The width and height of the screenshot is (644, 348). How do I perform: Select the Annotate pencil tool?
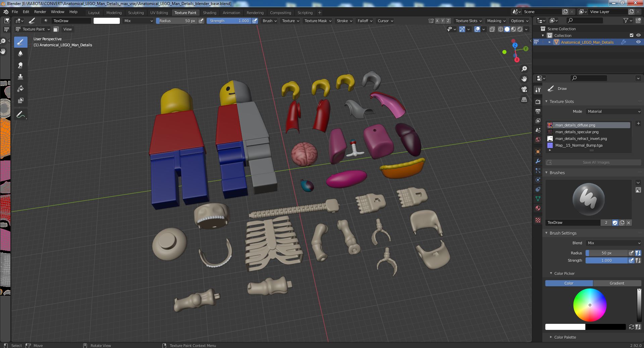coord(20,114)
